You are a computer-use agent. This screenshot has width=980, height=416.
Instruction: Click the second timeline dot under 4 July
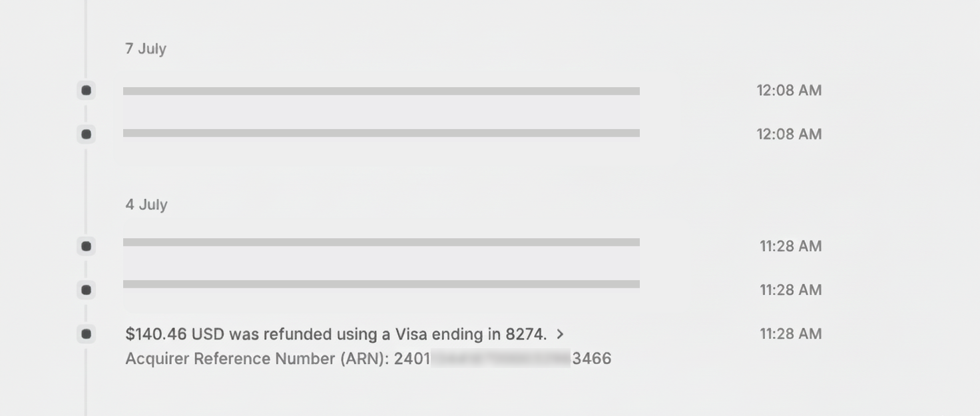86,290
